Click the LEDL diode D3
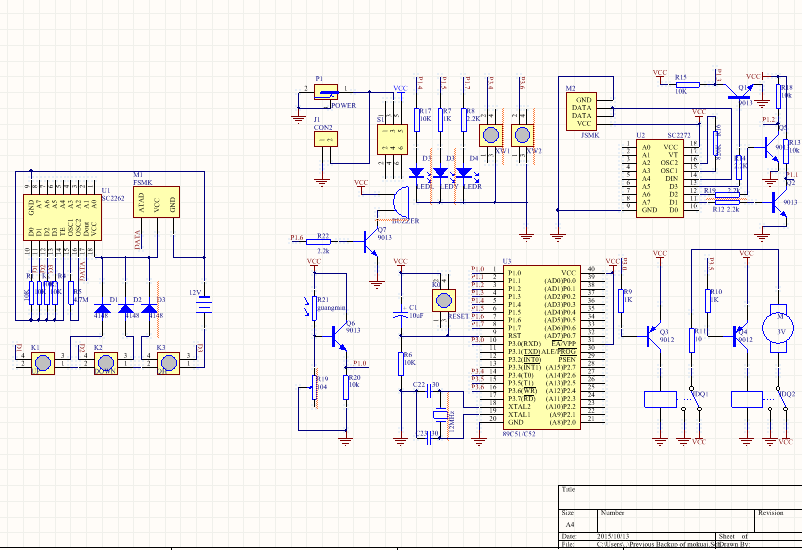Screen dimensions: 802x550 point(417,173)
